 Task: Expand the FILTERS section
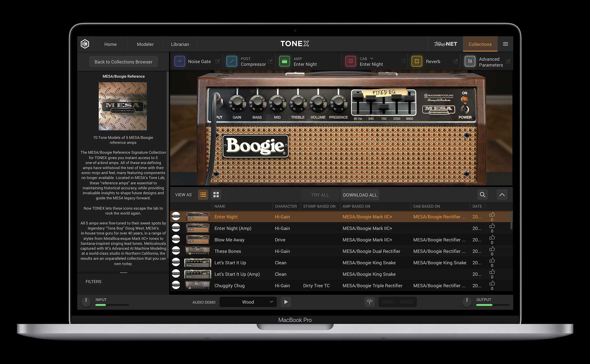(93, 282)
